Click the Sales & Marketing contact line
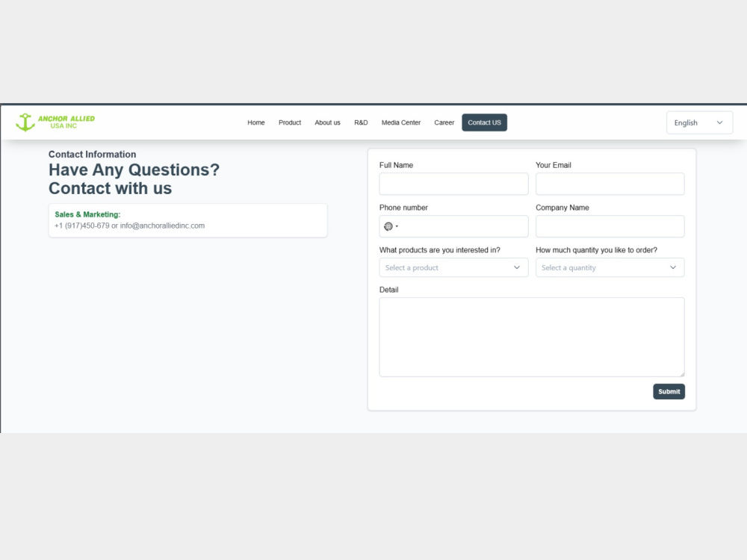The image size is (747, 560). [x=129, y=225]
